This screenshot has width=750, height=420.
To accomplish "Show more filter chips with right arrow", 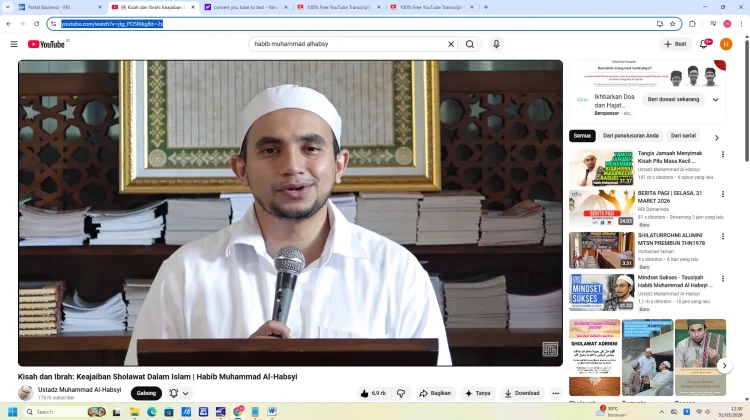I will [717, 138].
